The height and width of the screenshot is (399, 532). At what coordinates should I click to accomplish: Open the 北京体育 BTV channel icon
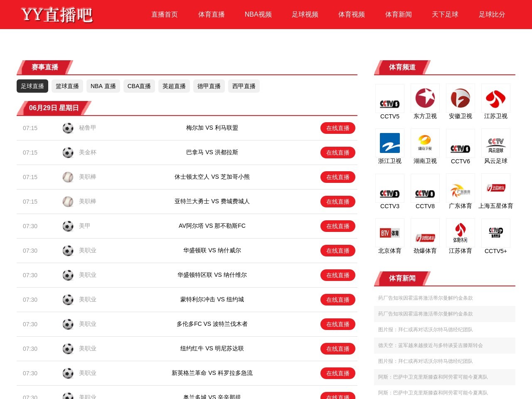[x=389, y=233]
